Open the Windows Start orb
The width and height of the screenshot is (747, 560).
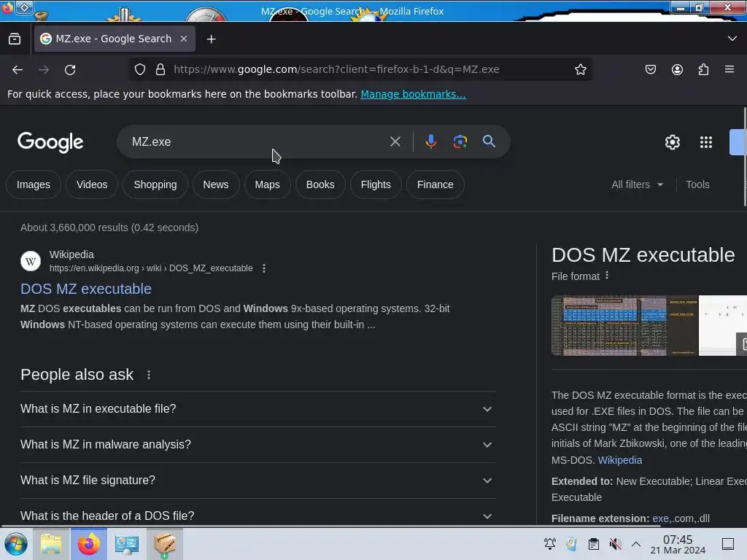tap(16, 544)
